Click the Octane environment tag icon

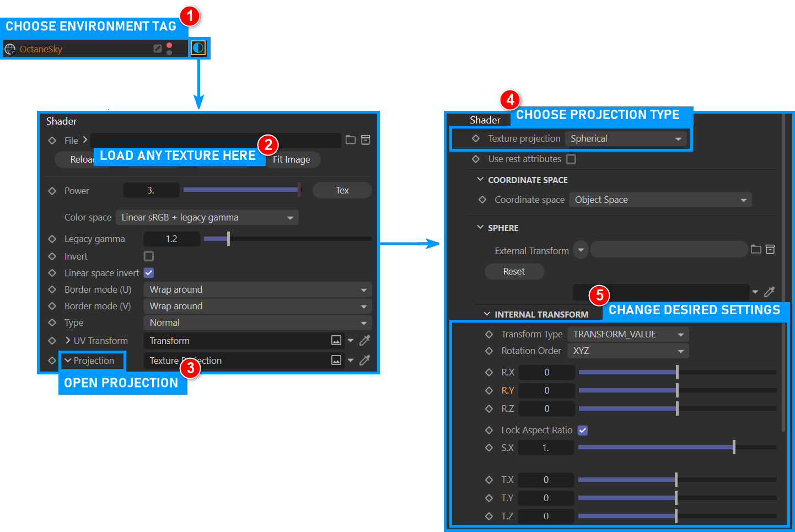[198, 49]
